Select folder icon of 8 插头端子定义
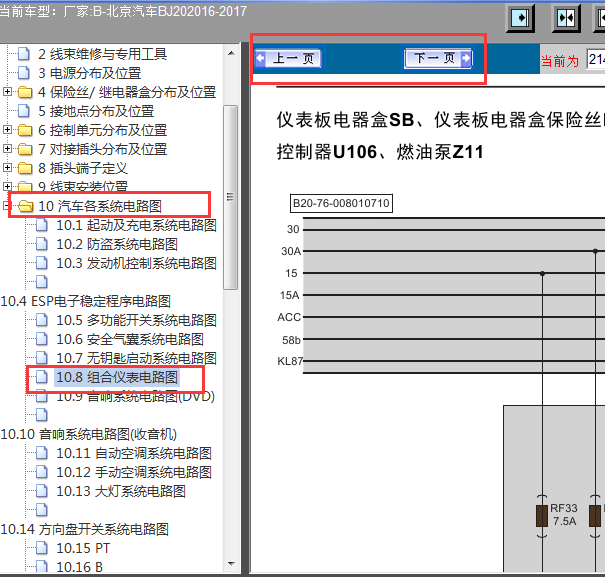Viewport: 605px width, 577px height. [x=25, y=168]
